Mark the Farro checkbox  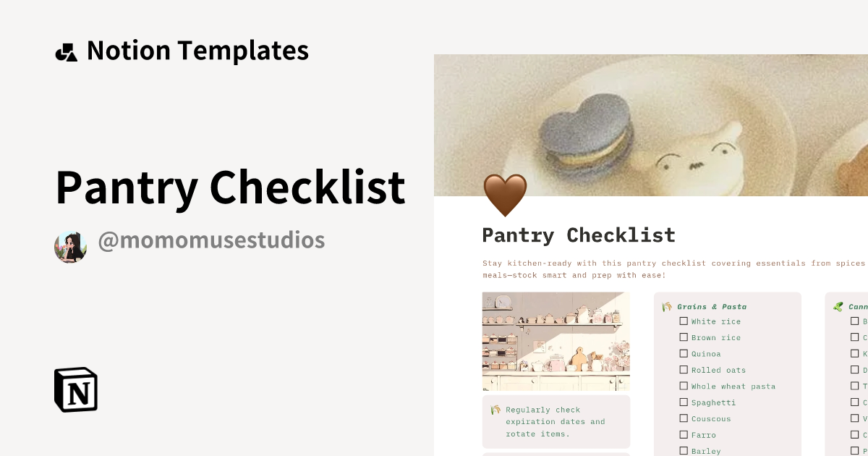684,434
